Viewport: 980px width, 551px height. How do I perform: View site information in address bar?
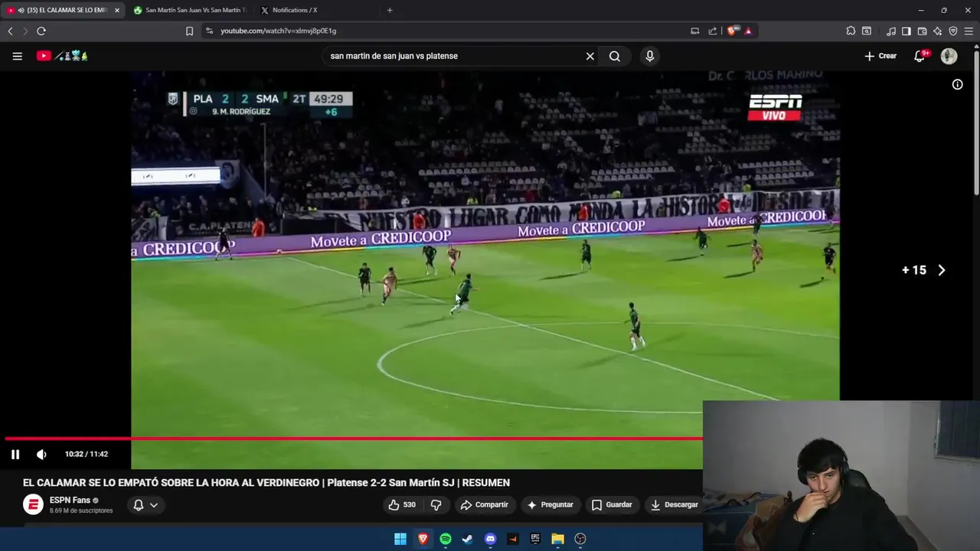click(x=210, y=31)
